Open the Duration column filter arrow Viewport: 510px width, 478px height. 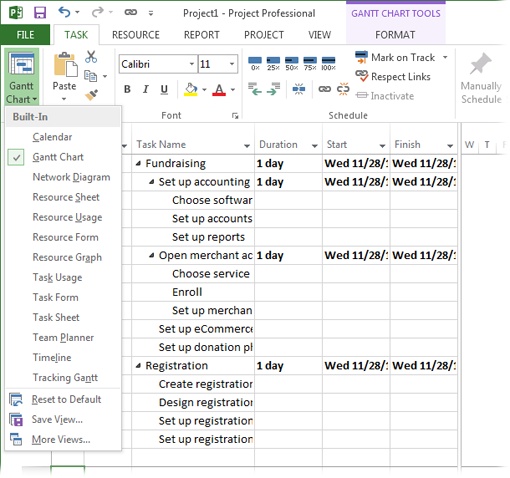[x=314, y=146]
